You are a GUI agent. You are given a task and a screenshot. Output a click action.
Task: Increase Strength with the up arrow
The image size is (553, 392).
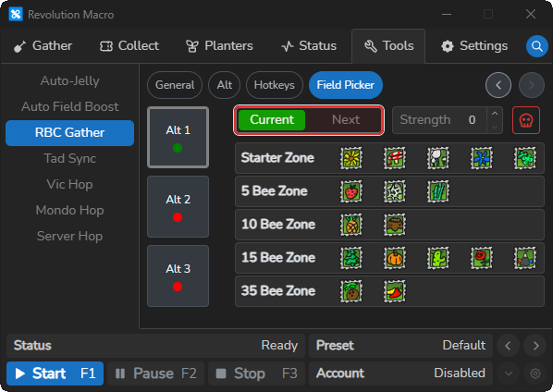click(x=495, y=114)
